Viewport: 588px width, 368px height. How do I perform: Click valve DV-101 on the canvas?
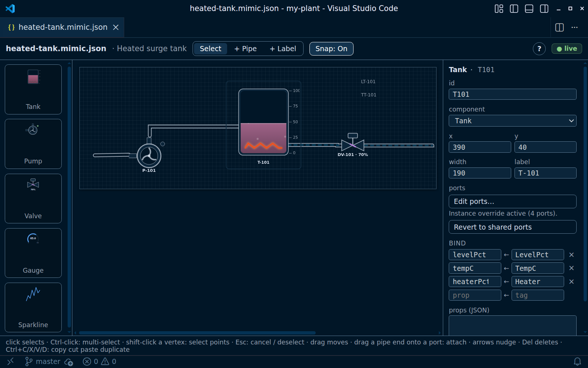(353, 145)
